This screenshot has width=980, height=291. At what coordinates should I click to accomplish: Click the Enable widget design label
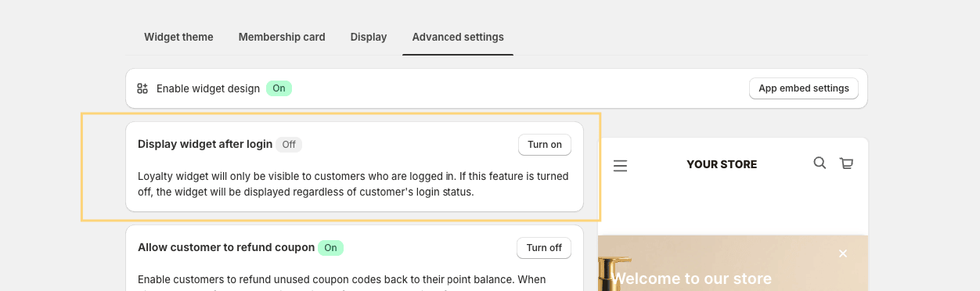[x=208, y=88]
